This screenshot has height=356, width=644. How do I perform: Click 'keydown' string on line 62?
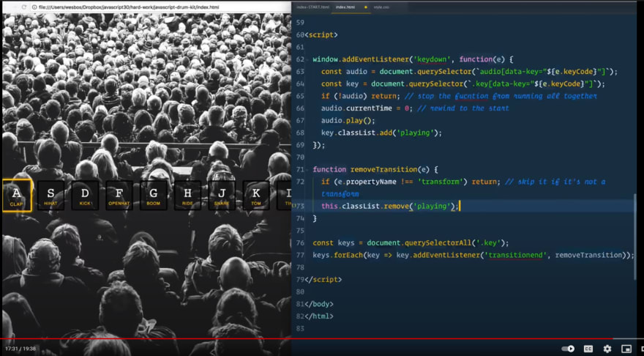pos(433,59)
